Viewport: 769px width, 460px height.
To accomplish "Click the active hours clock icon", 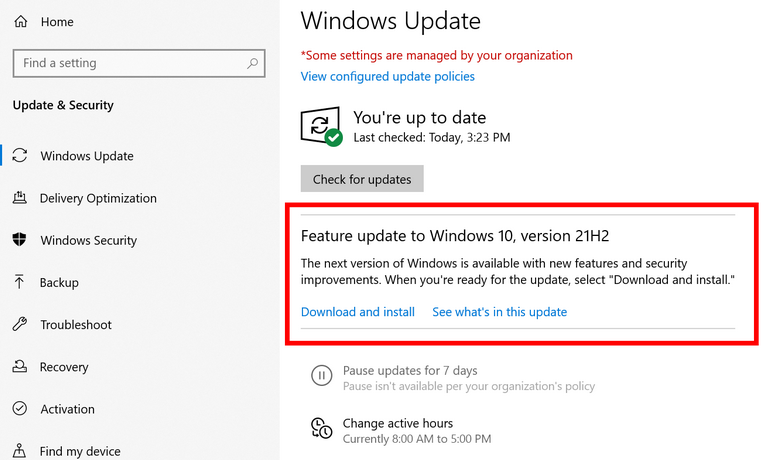I will click(322, 428).
